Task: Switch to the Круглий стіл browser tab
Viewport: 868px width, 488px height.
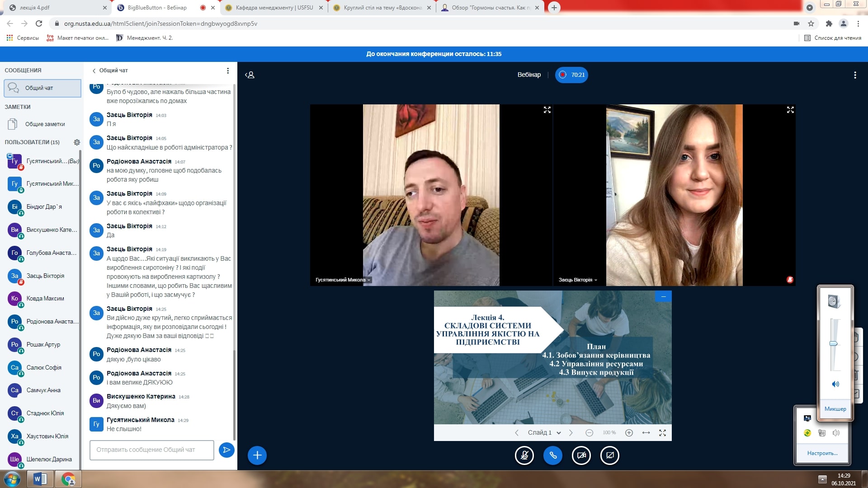Action: point(382,8)
